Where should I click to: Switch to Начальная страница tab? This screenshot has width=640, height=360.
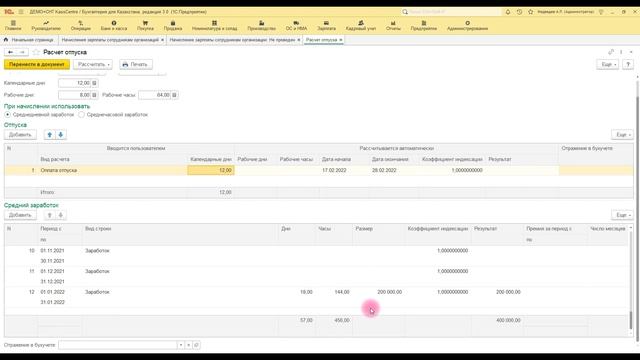tap(29, 40)
